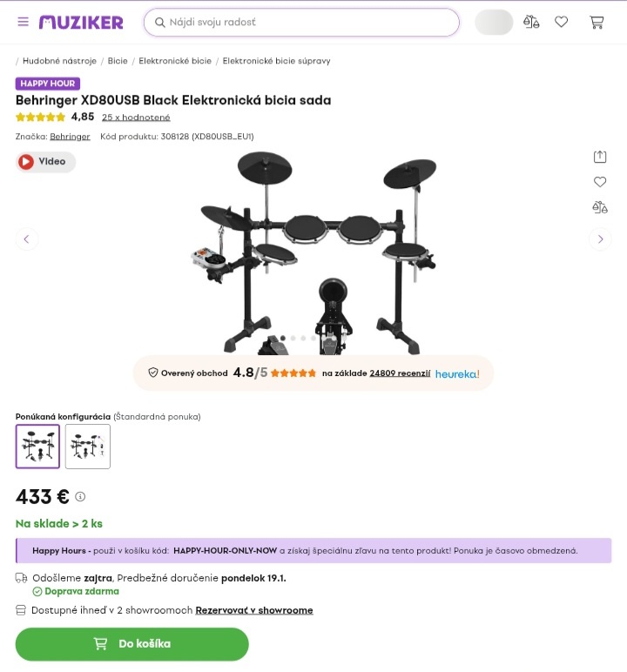This screenshot has width=627, height=672.
Task: Open the hamburger menu
Action: coord(24,22)
